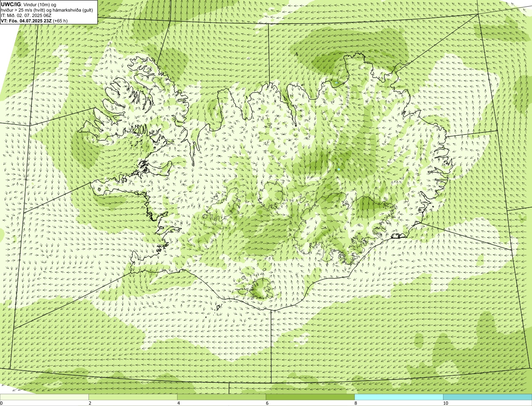Click the 'IT: Mið. 02. 07. 2025 06Z' line
The height and width of the screenshot is (406, 532).
point(26,15)
